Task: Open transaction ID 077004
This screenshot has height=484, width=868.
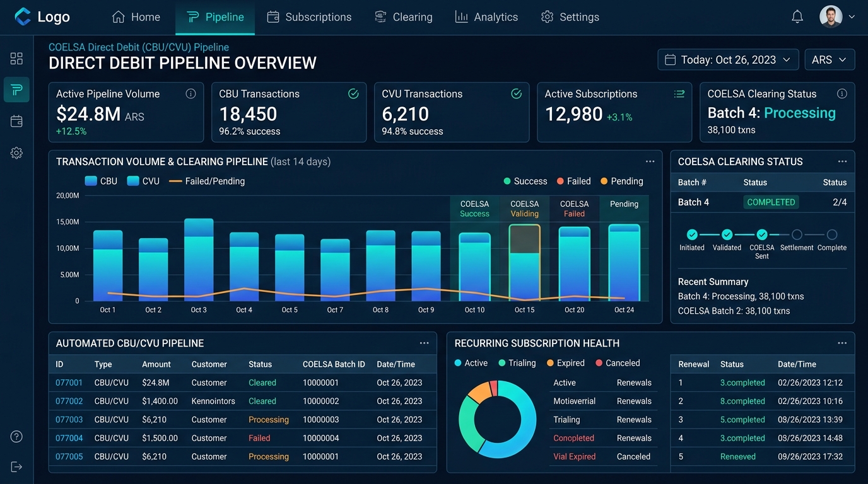Action: click(69, 438)
